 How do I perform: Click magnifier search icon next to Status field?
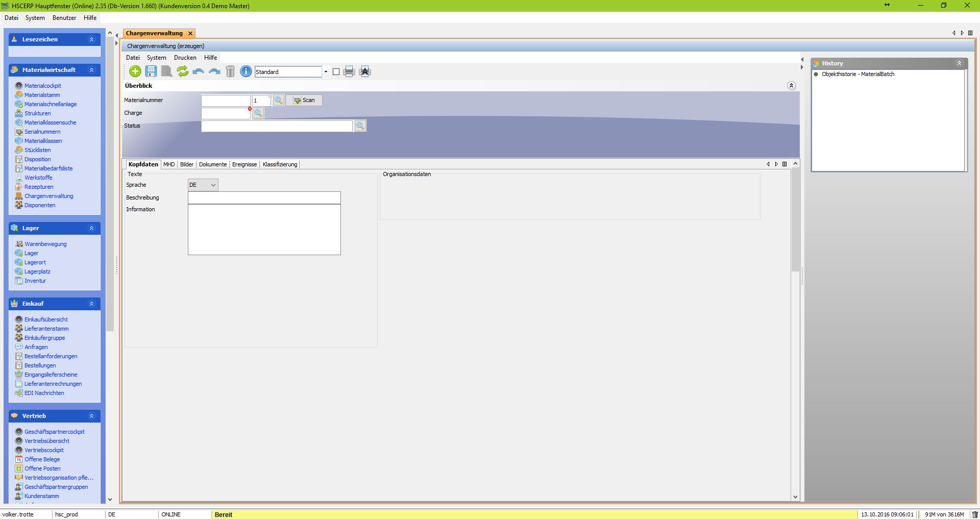pos(360,126)
